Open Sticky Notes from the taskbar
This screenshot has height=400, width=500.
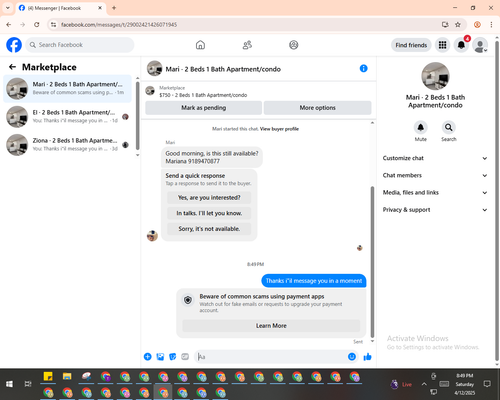(x=48, y=376)
